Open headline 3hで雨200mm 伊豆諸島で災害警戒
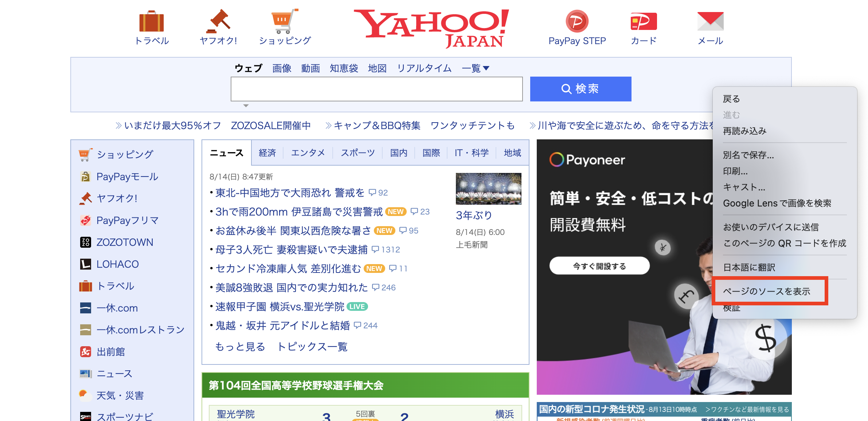The width and height of the screenshot is (868, 421). tap(299, 212)
